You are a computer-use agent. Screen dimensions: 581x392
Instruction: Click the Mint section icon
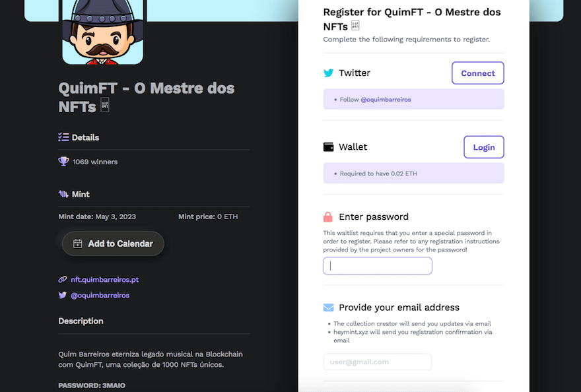(x=63, y=194)
